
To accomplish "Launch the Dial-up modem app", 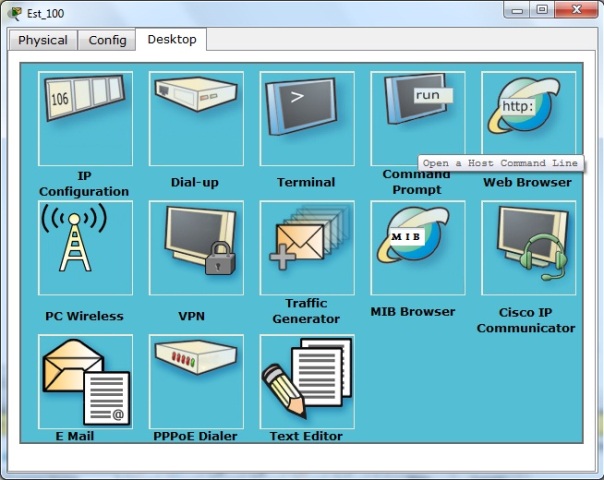I will (196, 118).
